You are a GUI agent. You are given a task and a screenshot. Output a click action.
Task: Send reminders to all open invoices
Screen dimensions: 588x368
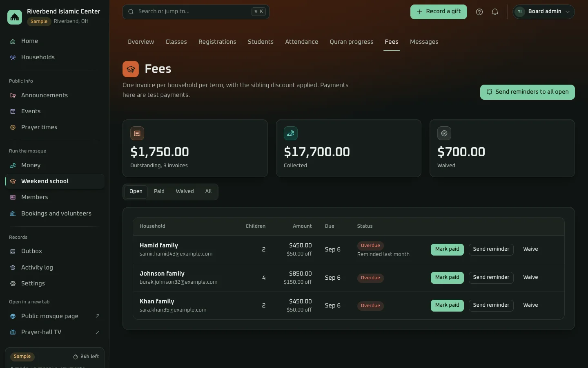click(x=528, y=92)
